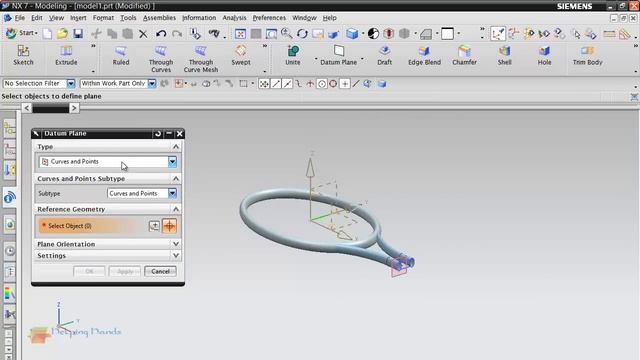This screenshot has height=360, width=640.
Task: Activate the Zoom magnifier tool
Action: click(x=286, y=33)
